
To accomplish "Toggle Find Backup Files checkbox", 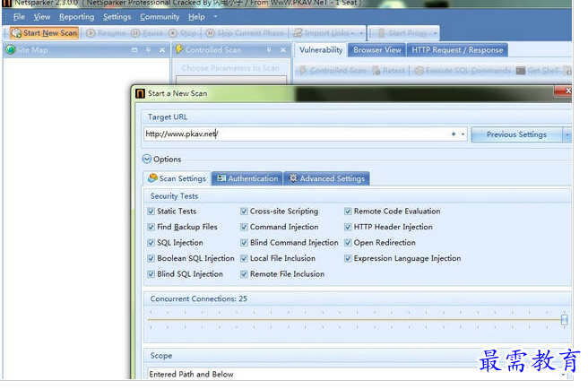I will [x=151, y=227].
